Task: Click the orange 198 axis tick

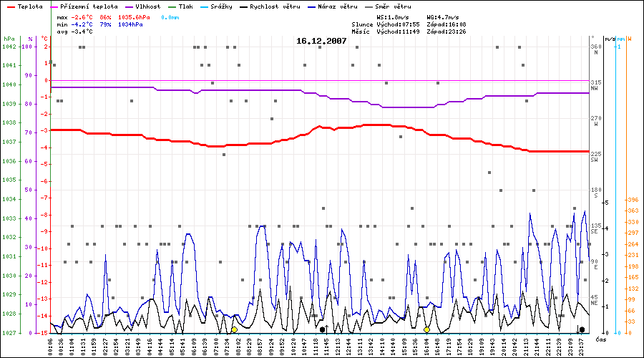Action: (633, 266)
